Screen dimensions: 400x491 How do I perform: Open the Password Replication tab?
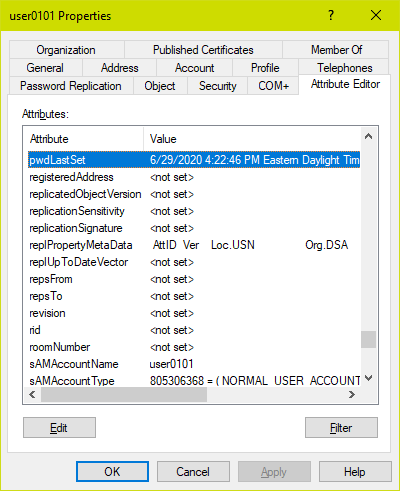click(71, 86)
